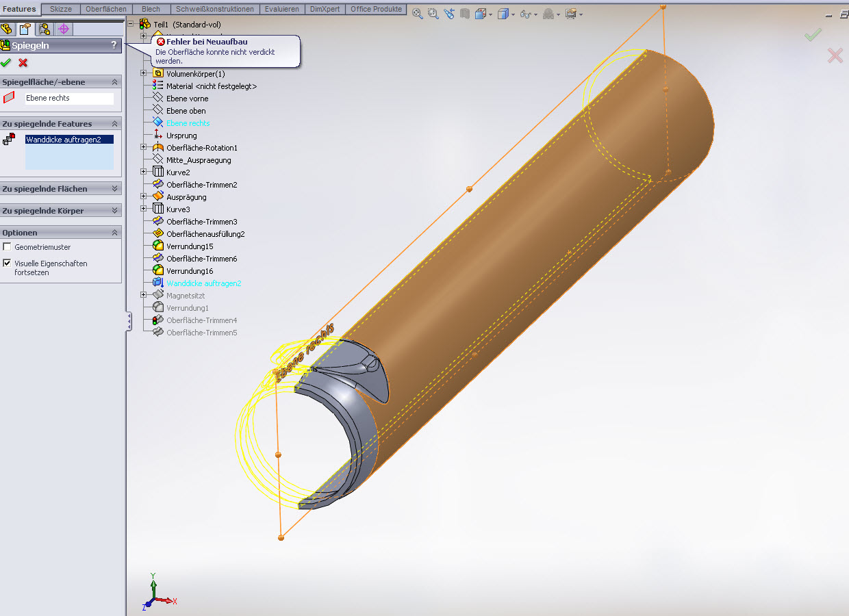Uncheck Visuelle Eigenschaften fortsetzen
Viewport: 849px width, 616px height.
pos(8,264)
